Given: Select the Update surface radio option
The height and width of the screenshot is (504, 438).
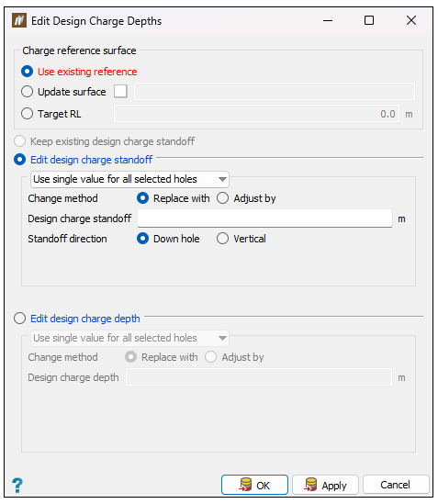Looking at the screenshot, I should [x=27, y=92].
